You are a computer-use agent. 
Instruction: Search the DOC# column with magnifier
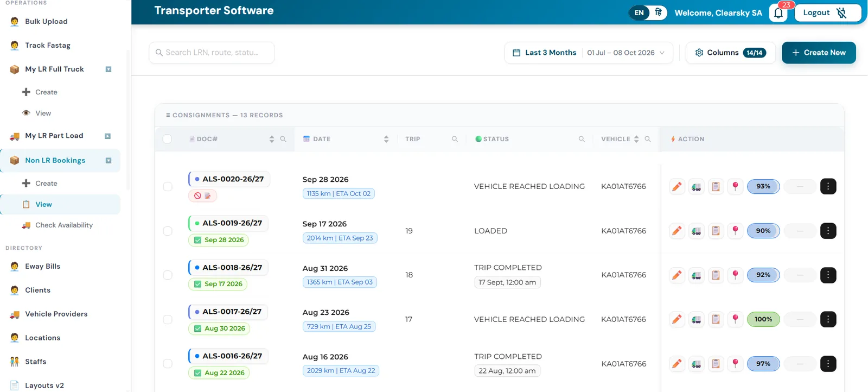(x=283, y=139)
